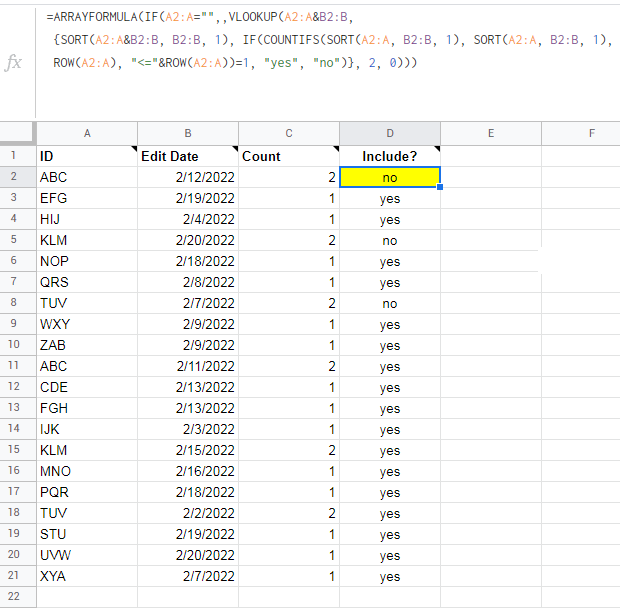Select row 5 header
The image size is (620, 608).
coord(18,240)
